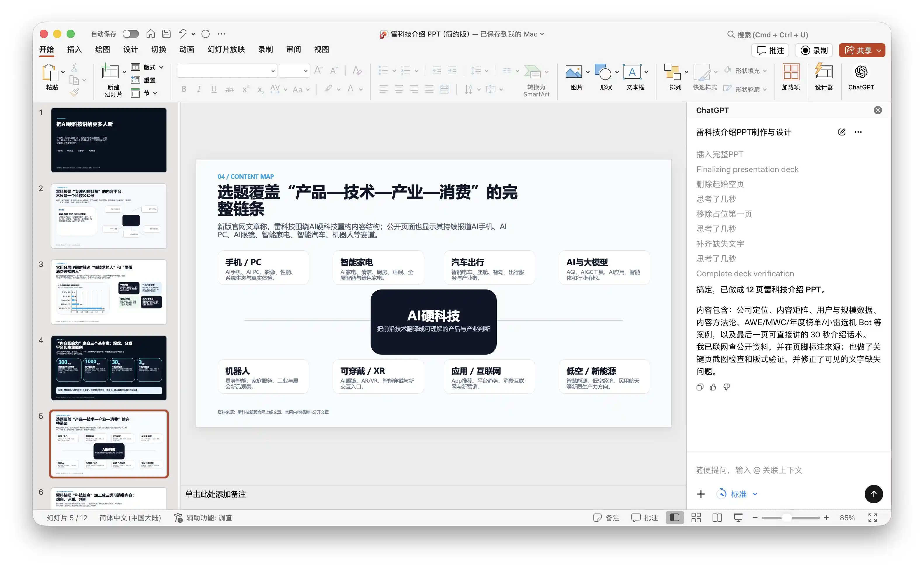Click the Format Painter brush icon

(x=74, y=92)
